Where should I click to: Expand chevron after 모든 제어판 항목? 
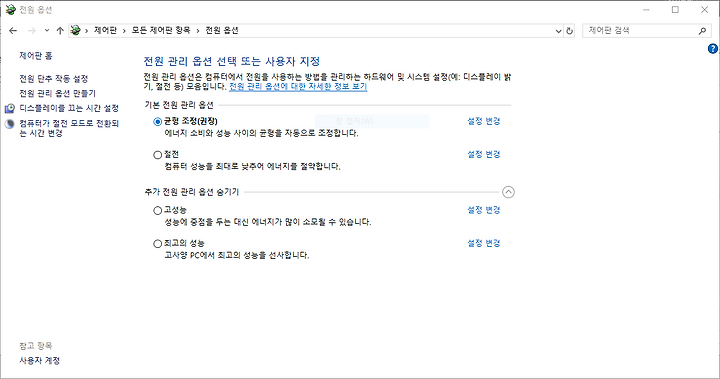tap(198, 31)
